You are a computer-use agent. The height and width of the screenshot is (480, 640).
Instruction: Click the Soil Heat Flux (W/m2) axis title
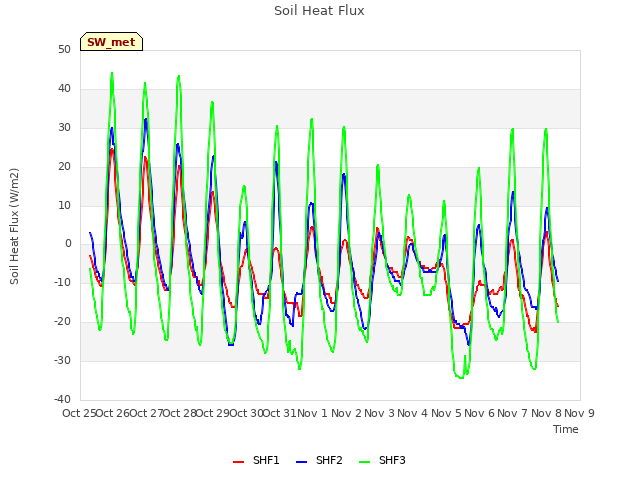coord(14,226)
